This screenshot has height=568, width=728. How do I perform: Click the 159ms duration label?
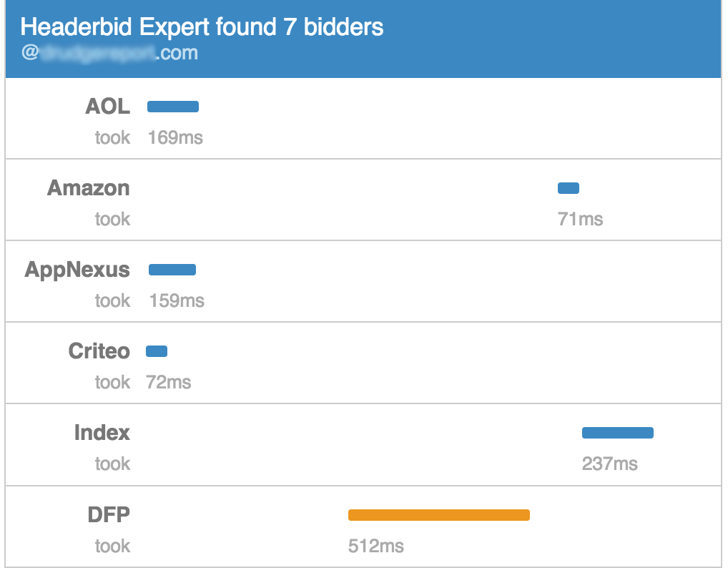[177, 300]
